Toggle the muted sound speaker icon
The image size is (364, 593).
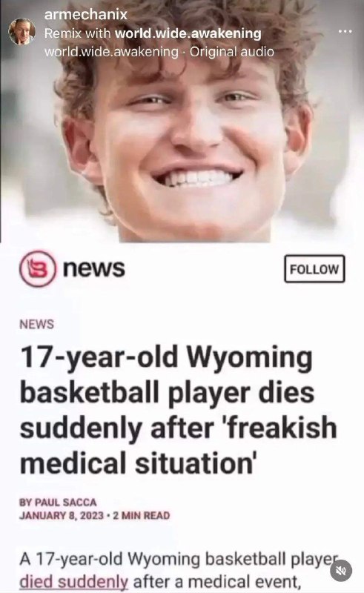pos(341,570)
